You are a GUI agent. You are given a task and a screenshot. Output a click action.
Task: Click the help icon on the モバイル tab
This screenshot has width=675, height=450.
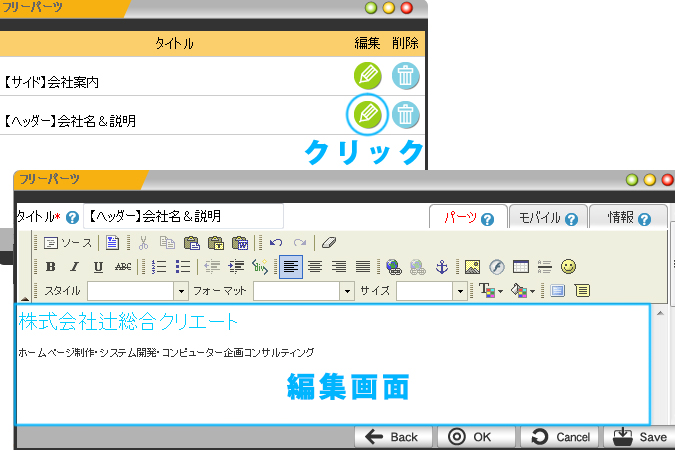coord(571,220)
